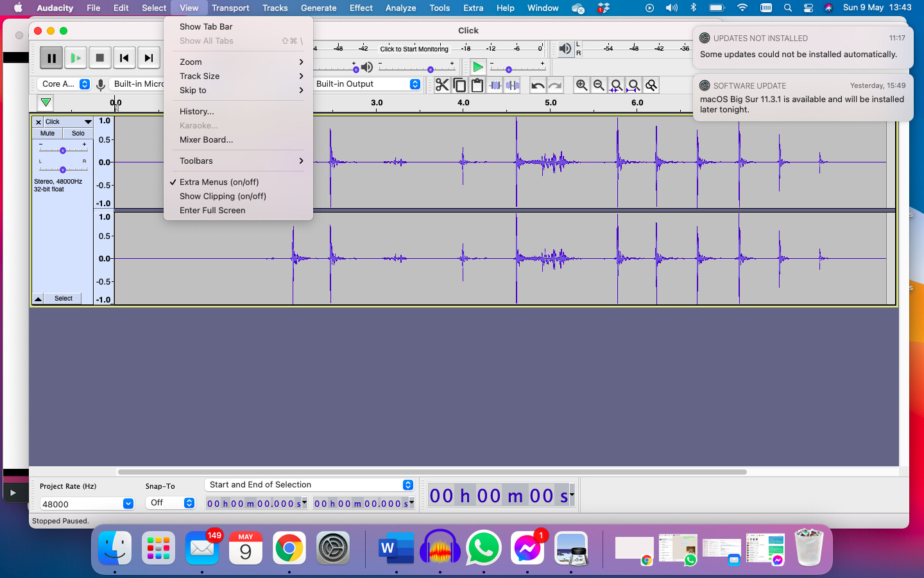This screenshot has width=924, height=578.
Task: Click the playback meter speaker icon
Action: pyautogui.click(x=565, y=49)
